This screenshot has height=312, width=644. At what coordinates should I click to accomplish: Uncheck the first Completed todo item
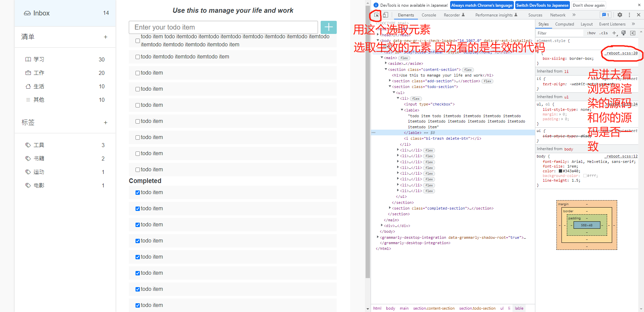point(138,192)
